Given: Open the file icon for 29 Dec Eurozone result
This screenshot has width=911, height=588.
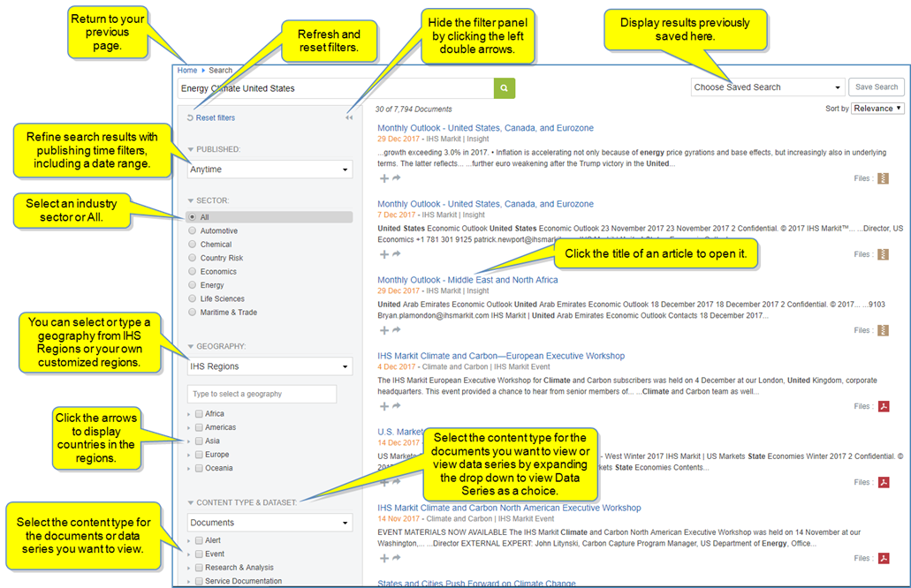Looking at the screenshot, I should [x=883, y=178].
